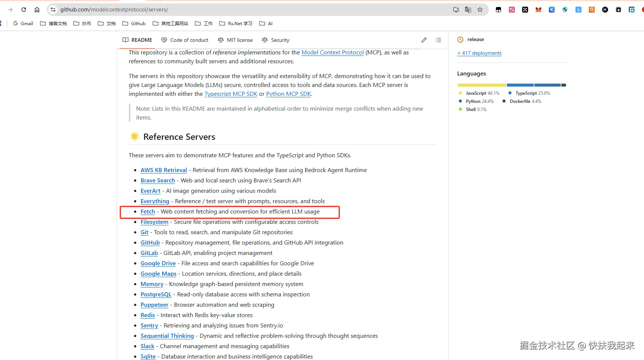644x360 pixels.
Task: Open the 其他工具网站 bookmark folder
Action: tap(170, 23)
